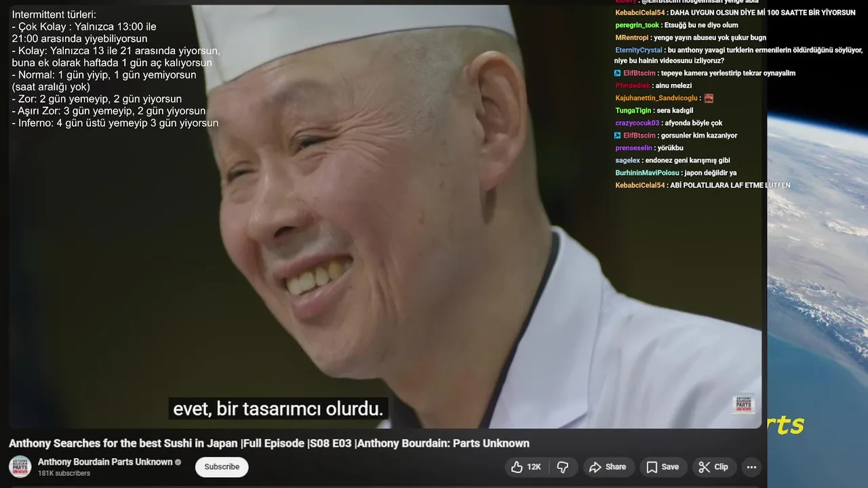Select chat username MRentropi
The width and height of the screenshot is (868, 488).
click(x=632, y=38)
